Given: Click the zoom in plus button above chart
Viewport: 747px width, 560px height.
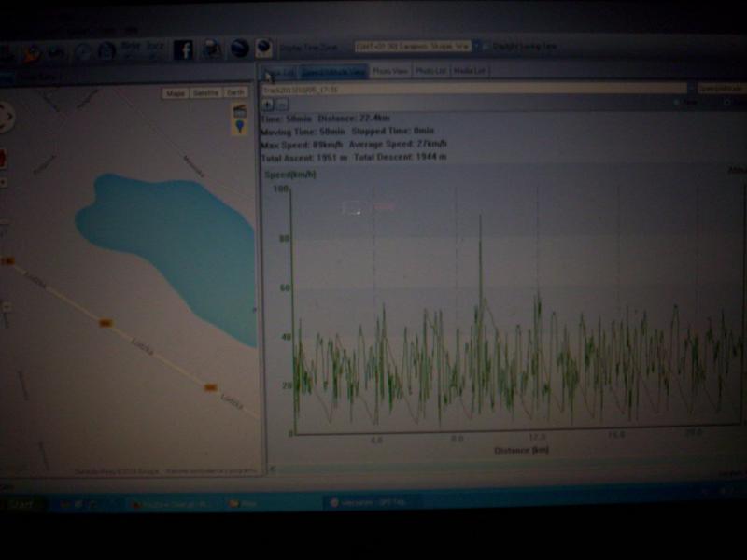Looking at the screenshot, I should (268, 104).
